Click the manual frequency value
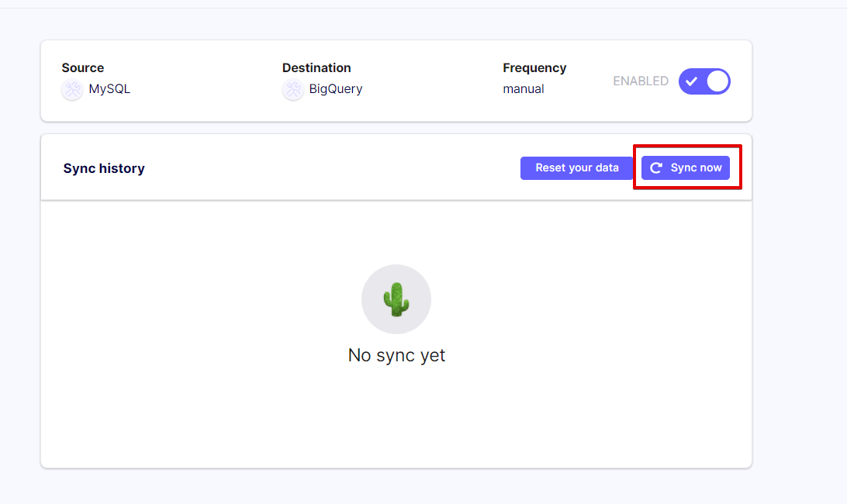Image resolution: width=847 pixels, height=504 pixels. 524,89
